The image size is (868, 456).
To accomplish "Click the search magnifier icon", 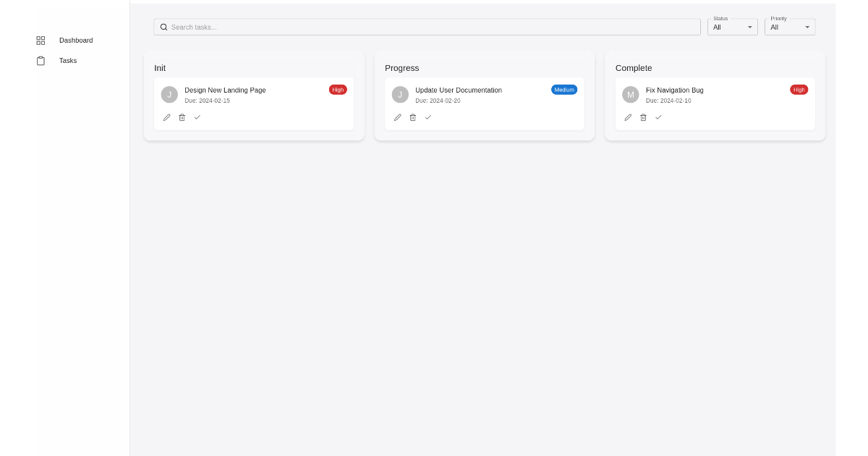I will (164, 27).
